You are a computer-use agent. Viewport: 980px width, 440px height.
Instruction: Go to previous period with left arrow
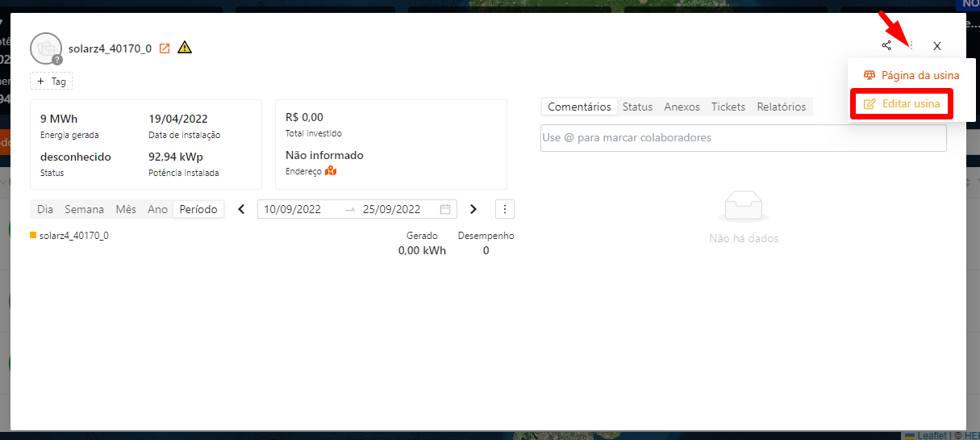[241, 209]
